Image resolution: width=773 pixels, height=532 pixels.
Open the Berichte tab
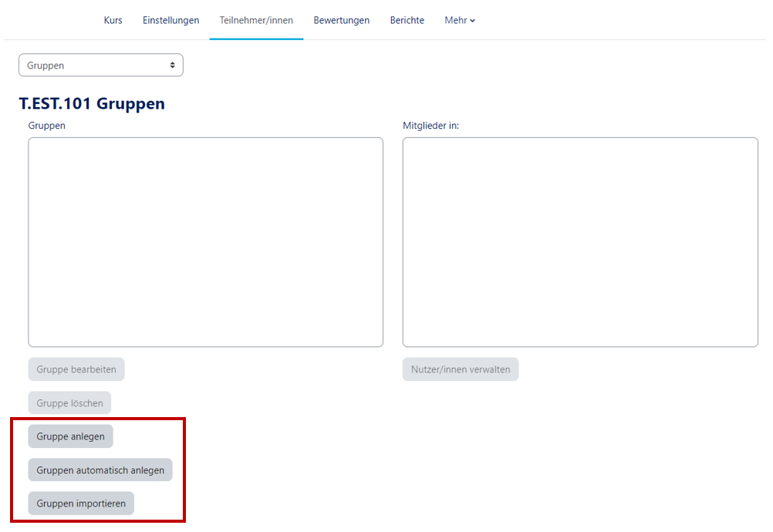coord(407,20)
